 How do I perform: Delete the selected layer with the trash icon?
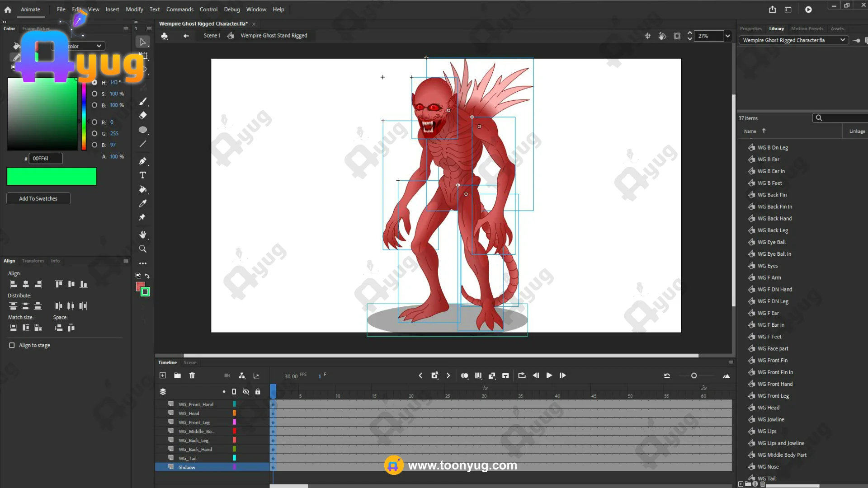(x=192, y=375)
